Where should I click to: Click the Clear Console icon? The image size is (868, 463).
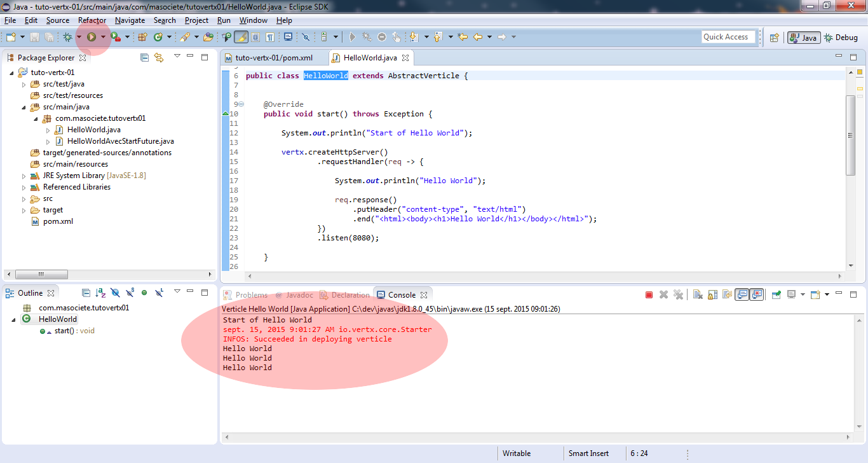(697, 294)
